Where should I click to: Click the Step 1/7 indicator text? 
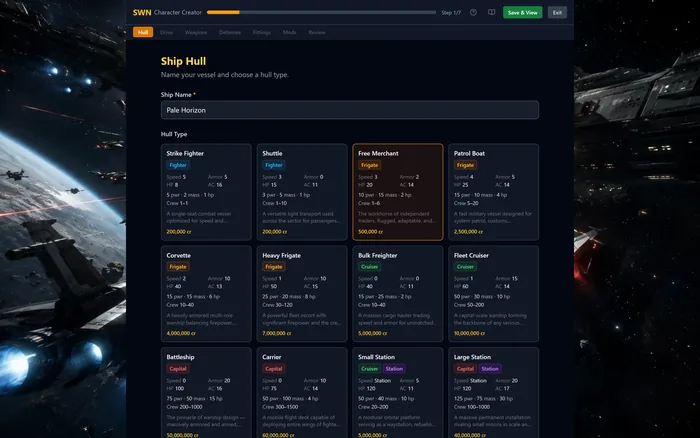[x=451, y=13]
